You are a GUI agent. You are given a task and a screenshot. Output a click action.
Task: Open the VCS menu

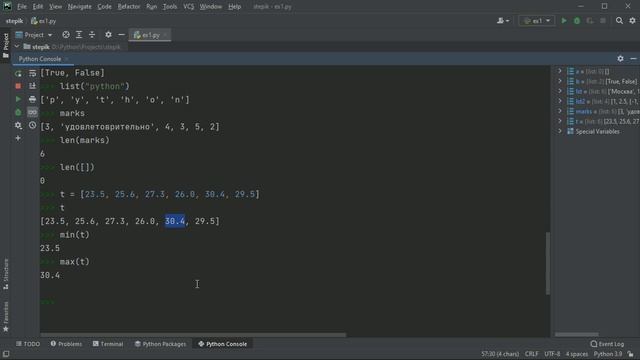point(188,7)
